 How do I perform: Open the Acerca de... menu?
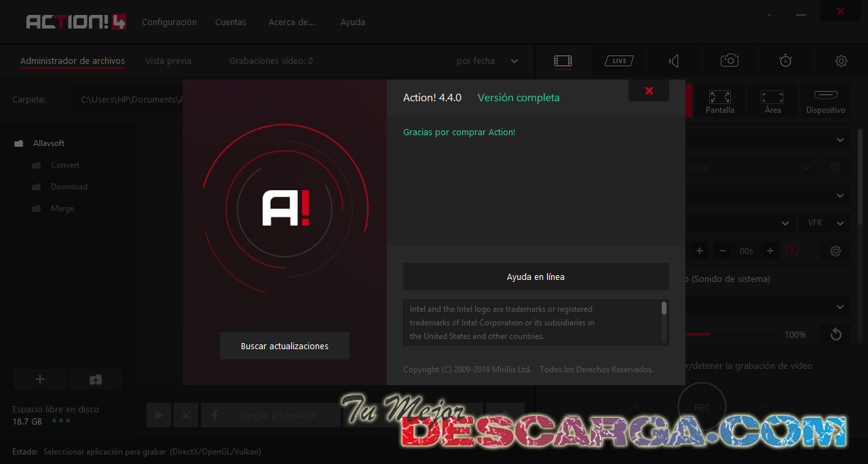click(x=292, y=22)
